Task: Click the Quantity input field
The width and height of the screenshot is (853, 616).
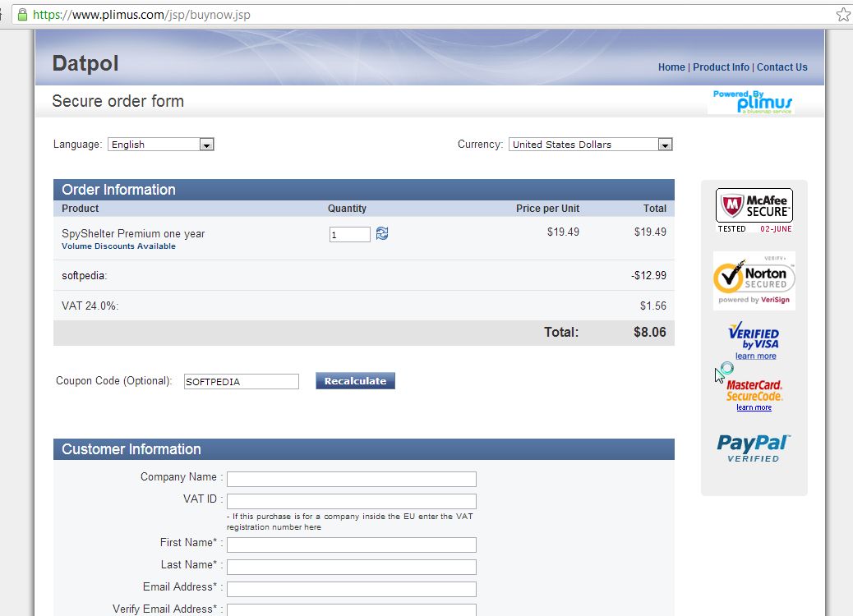Action: (350, 234)
